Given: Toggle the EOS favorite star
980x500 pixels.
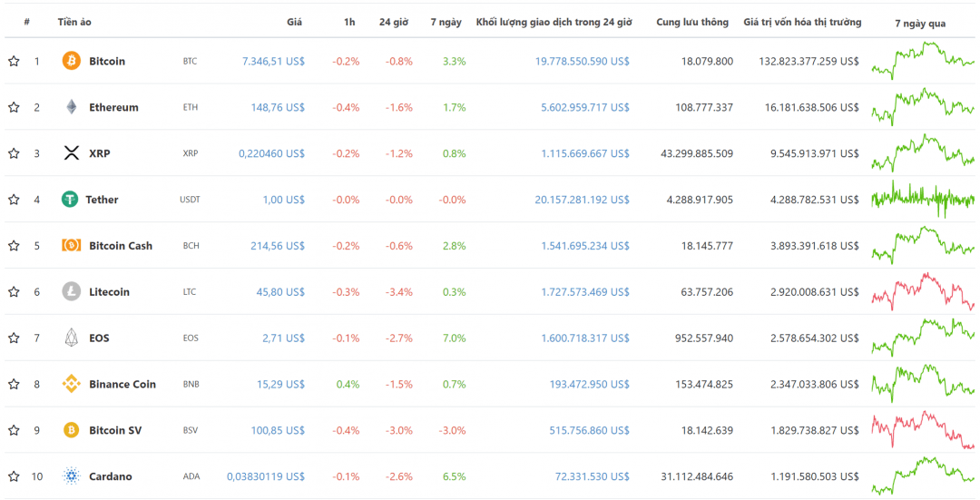Looking at the screenshot, I should tap(14, 338).
